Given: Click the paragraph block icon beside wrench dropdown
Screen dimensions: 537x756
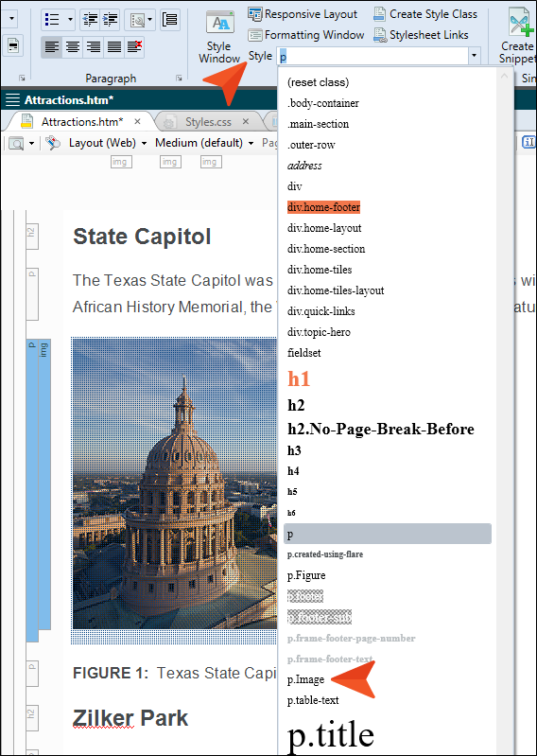Looking at the screenshot, I should click(x=170, y=20).
